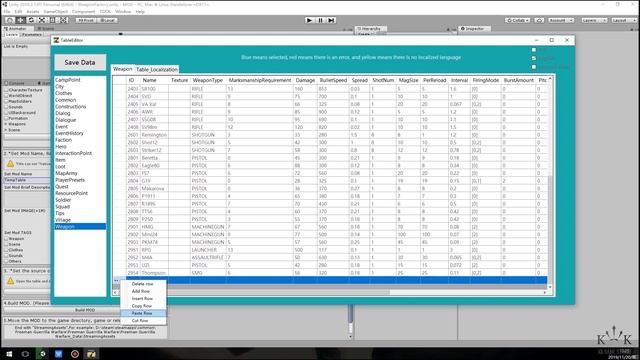This screenshot has height=360, width=640.
Task: Select the Unity Rect tool
Action: (52, 20)
